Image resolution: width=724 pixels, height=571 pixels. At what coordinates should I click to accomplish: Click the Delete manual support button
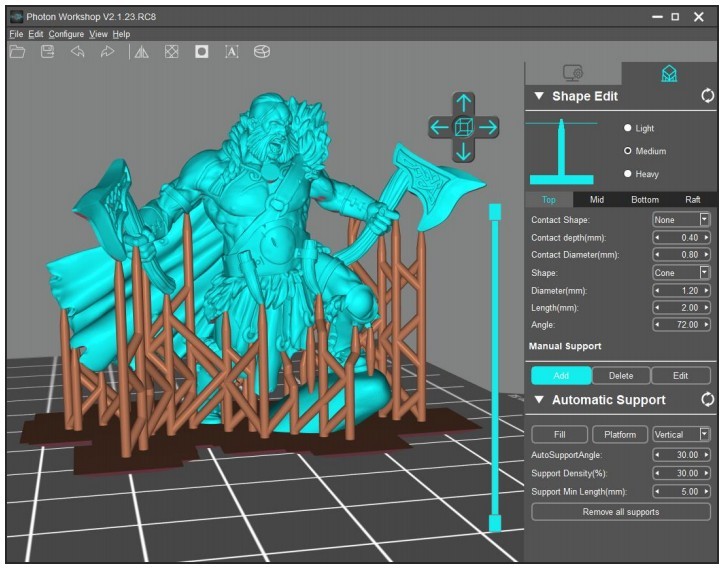pos(620,376)
